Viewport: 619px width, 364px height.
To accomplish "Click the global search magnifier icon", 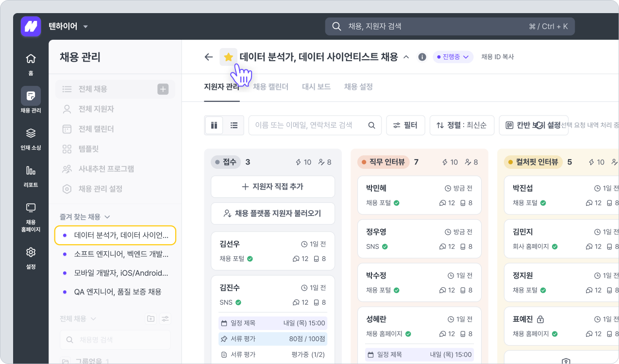I will point(336,26).
